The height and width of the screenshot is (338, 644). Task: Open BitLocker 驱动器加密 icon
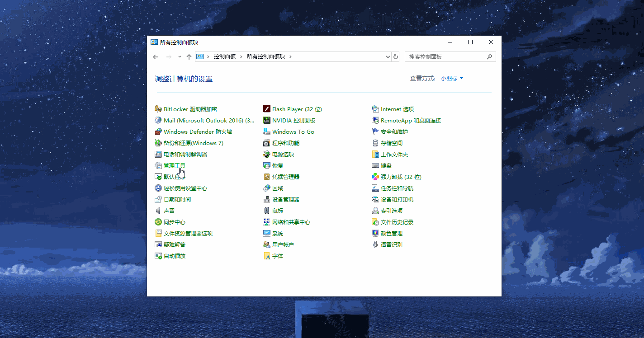(158, 109)
